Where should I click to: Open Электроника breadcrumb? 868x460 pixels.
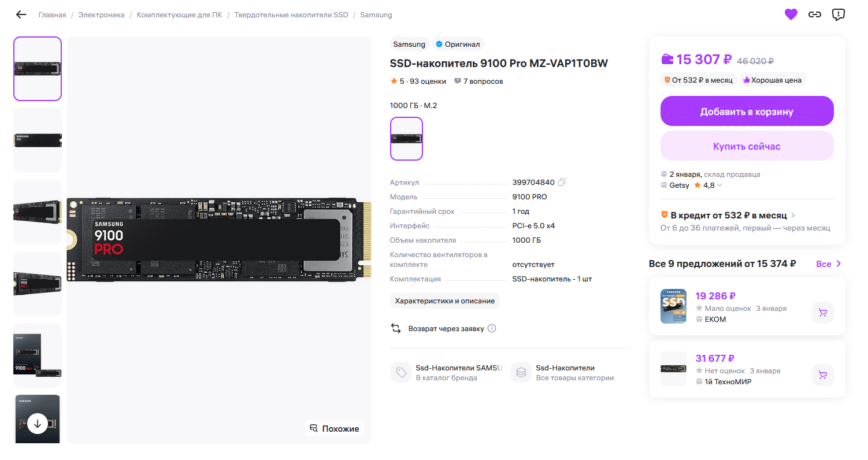101,15
